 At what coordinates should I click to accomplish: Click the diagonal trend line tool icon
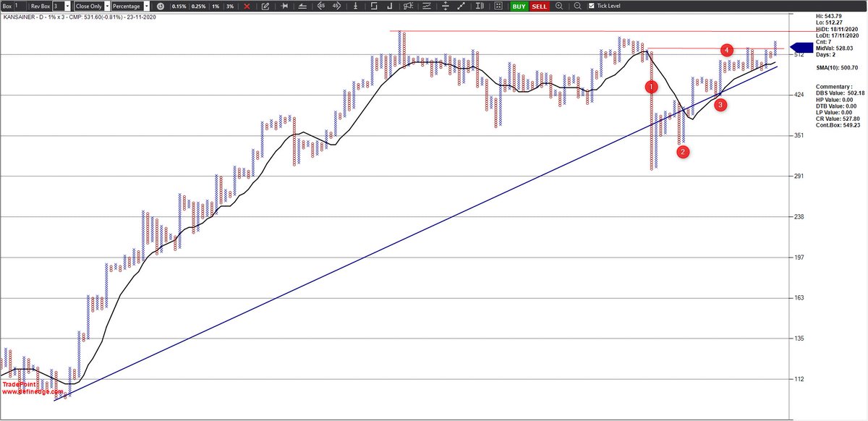pyautogui.click(x=461, y=6)
